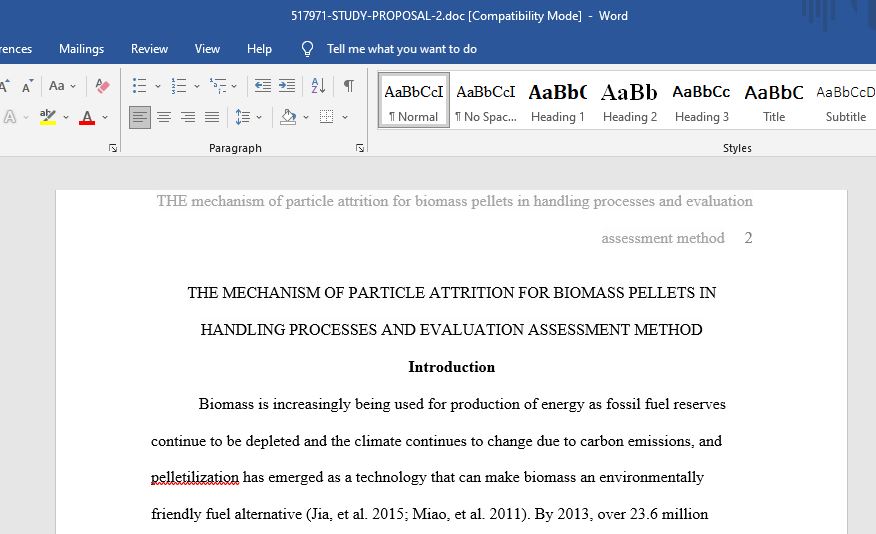
Task: Apply the red Font Color
Action: click(x=87, y=117)
